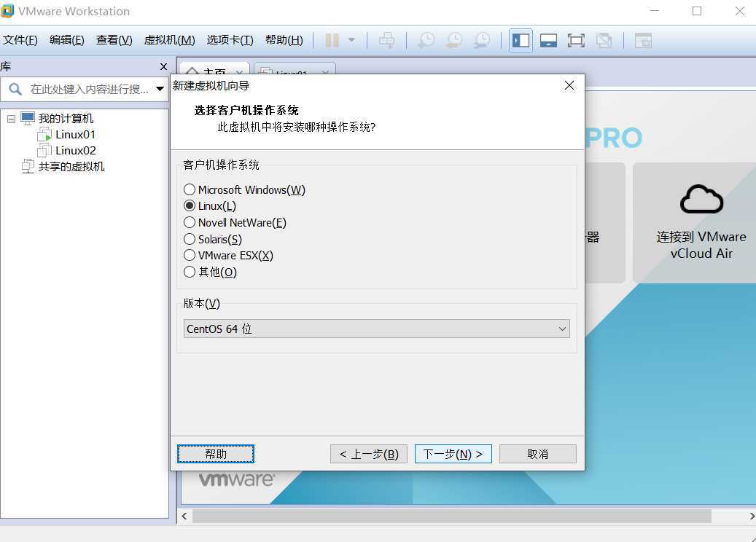The width and height of the screenshot is (756, 542).
Task: Open the 文件(F) menu
Action: pyautogui.click(x=20, y=40)
